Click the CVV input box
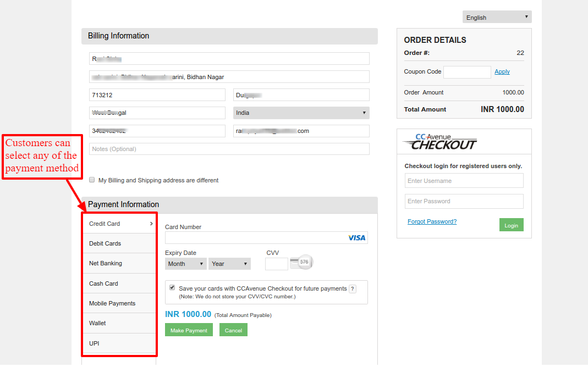Screen dimensions: 588x367 coord(276,264)
